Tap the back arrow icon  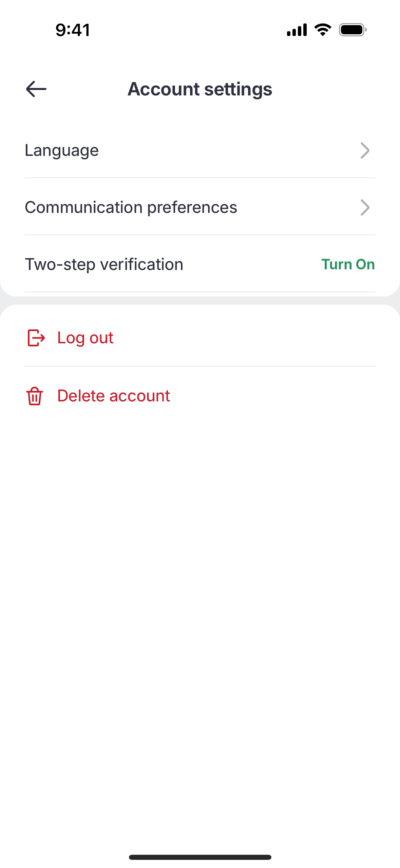point(36,89)
